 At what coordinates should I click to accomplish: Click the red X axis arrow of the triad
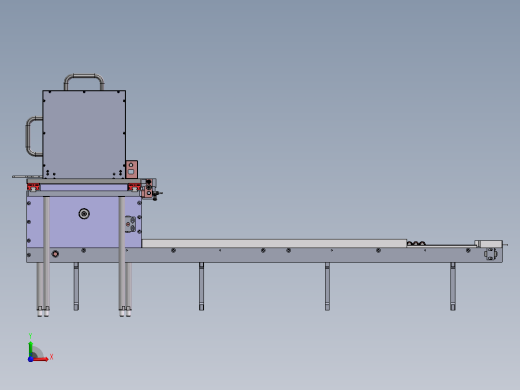(x=41, y=359)
